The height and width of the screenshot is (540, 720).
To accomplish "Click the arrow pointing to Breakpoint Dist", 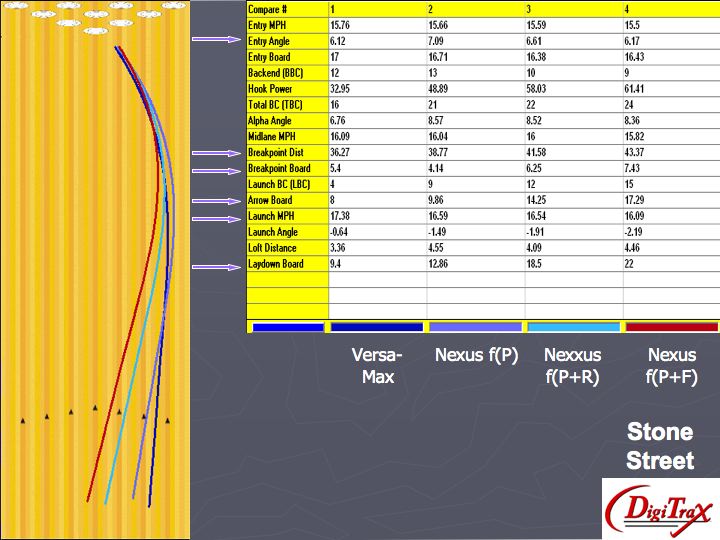I will (x=218, y=153).
